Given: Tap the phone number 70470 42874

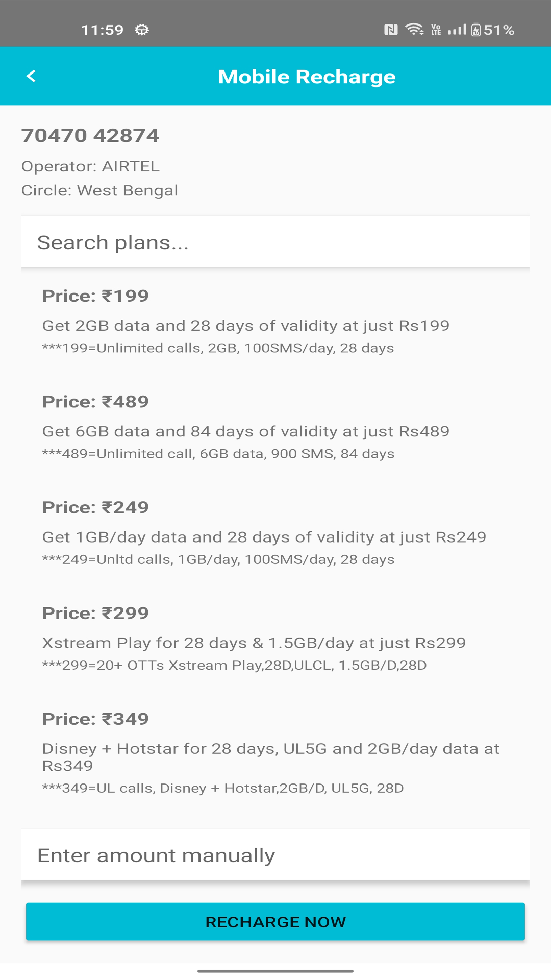Looking at the screenshot, I should [90, 136].
